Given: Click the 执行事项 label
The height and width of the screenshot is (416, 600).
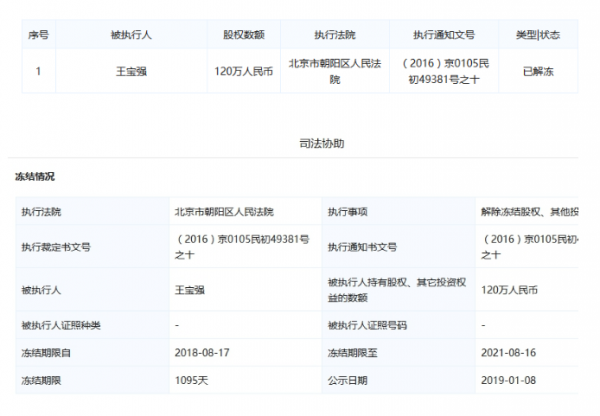Looking at the screenshot, I should pyautogui.click(x=347, y=212).
